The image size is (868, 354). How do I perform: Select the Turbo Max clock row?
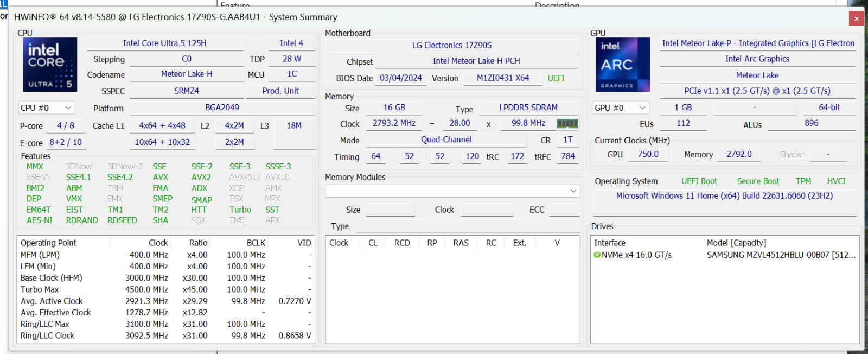(x=166, y=289)
